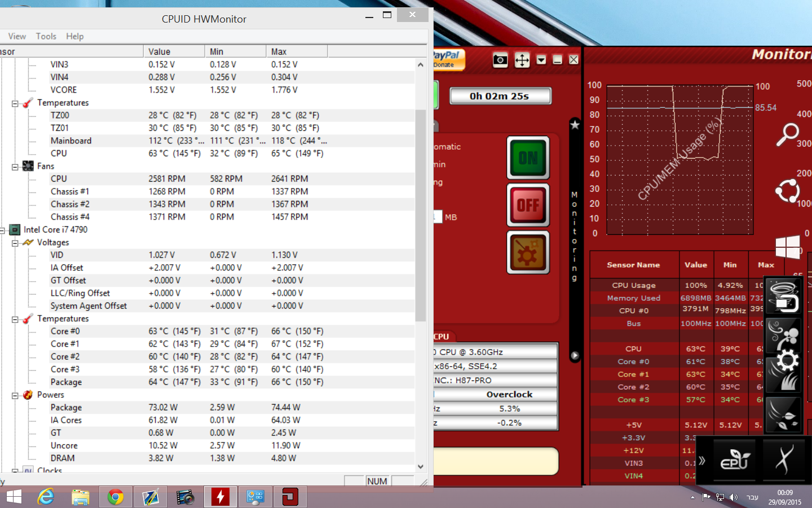Open Google Chrome from the taskbar
This screenshot has width=812, height=508.
[116, 497]
